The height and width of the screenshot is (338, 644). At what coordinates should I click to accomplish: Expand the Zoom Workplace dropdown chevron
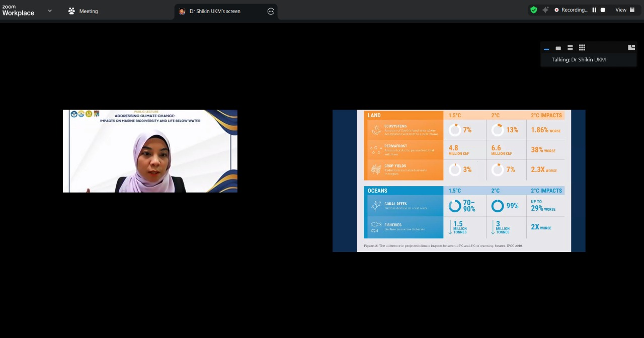click(x=50, y=11)
